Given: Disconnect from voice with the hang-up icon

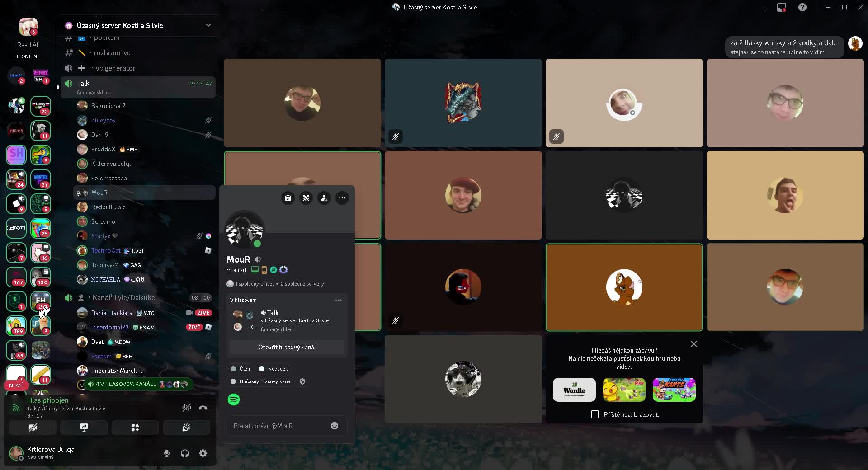Looking at the screenshot, I should click(203, 408).
